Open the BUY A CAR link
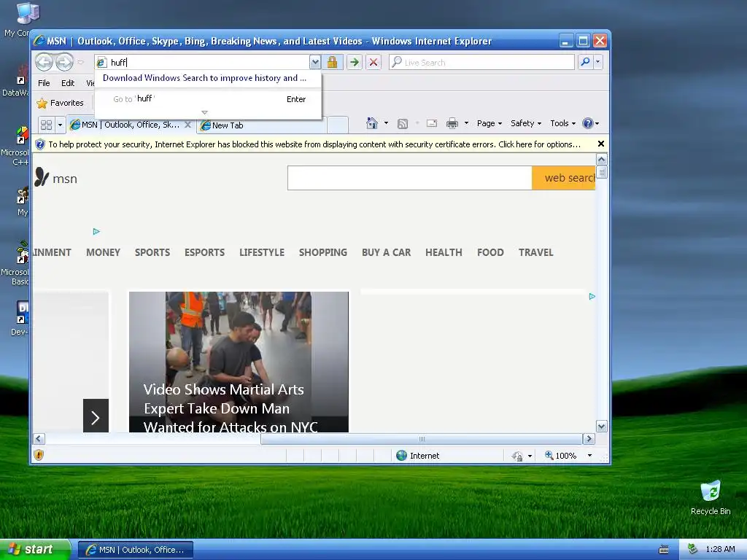The width and height of the screenshot is (747, 560). tap(387, 252)
